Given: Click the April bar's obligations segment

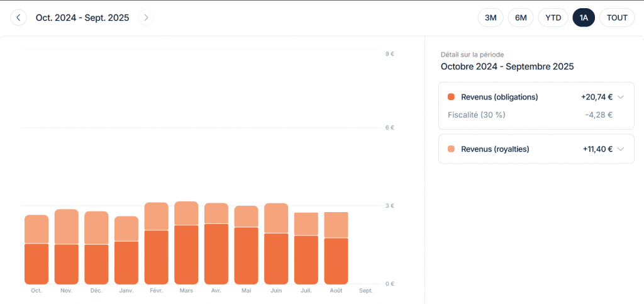Looking at the screenshot, I should 216,254.
